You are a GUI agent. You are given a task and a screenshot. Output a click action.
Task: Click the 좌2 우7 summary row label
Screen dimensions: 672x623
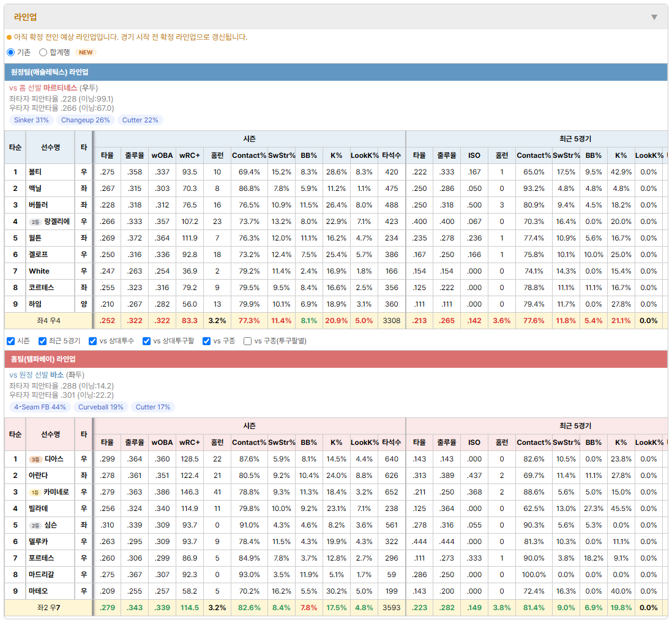[48, 608]
